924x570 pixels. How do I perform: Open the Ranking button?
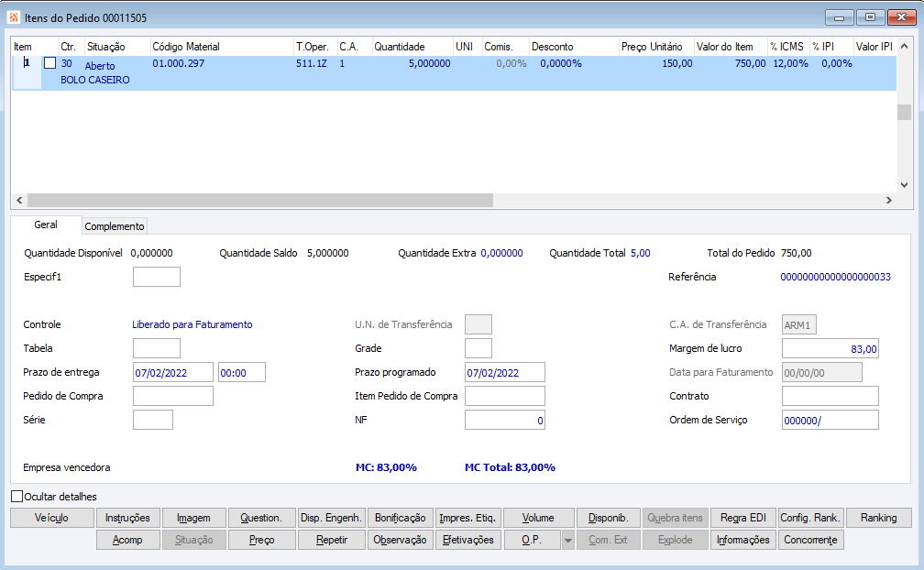click(878, 518)
